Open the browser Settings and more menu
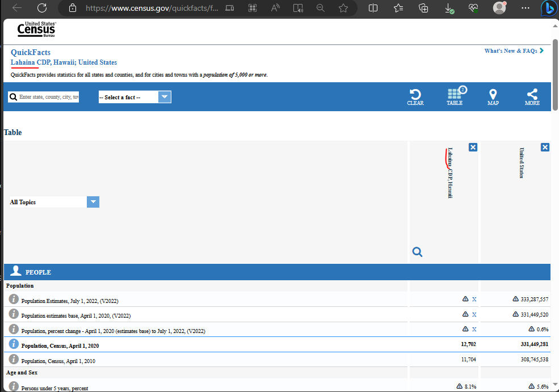Viewport: 559px width, 392px height. pos(526,8)
